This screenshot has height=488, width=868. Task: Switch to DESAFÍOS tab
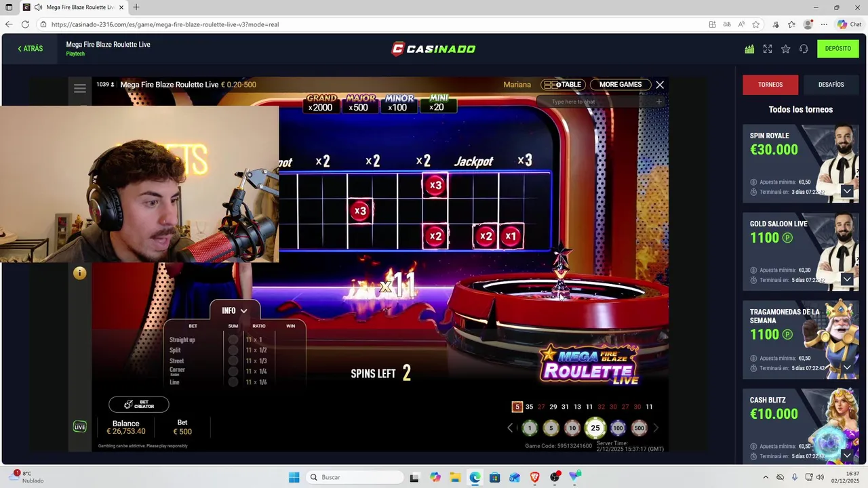[x=831, y=85]
